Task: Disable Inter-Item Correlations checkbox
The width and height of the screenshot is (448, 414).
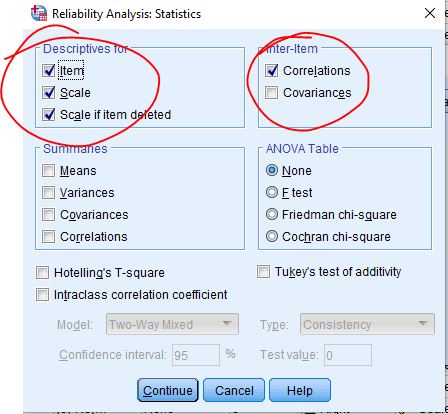Action: click(x=271, y=70)
